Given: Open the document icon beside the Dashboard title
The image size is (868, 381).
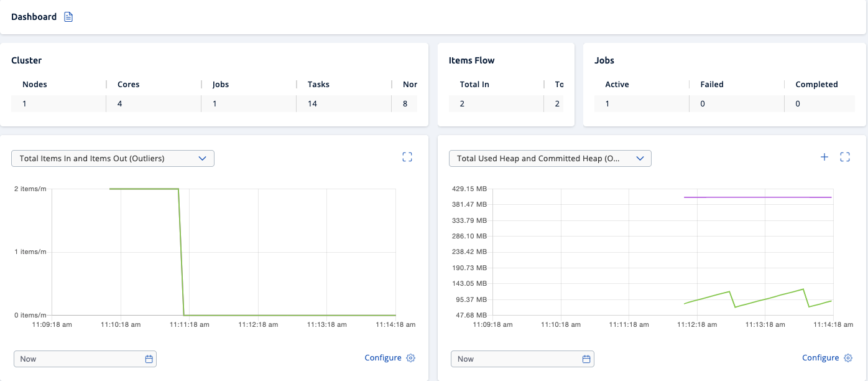Looking at the screenshot, I should pyautogui.click(x=67, y=17).
